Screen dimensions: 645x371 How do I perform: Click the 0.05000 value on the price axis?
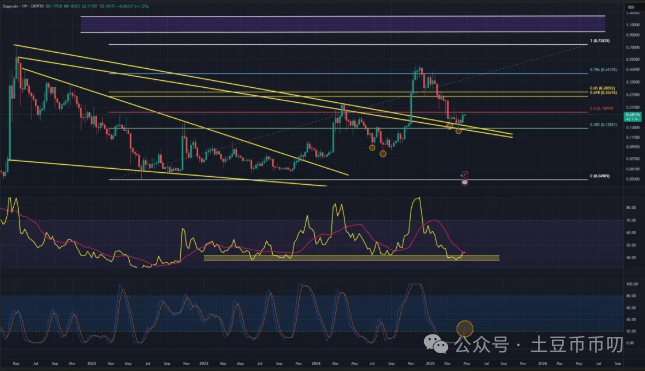pyautogui.click(x=633, y=179)
